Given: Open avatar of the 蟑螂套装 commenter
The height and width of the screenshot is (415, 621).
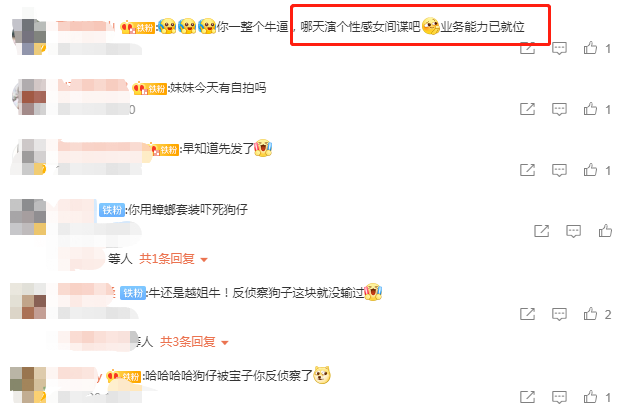Looking at the screenshot, I should pos(28,217).
